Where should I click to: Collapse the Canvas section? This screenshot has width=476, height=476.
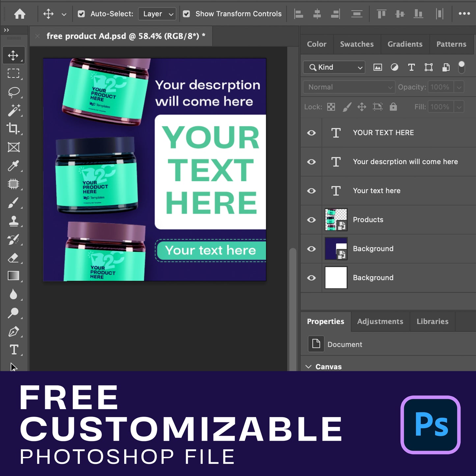coord(309,367)
